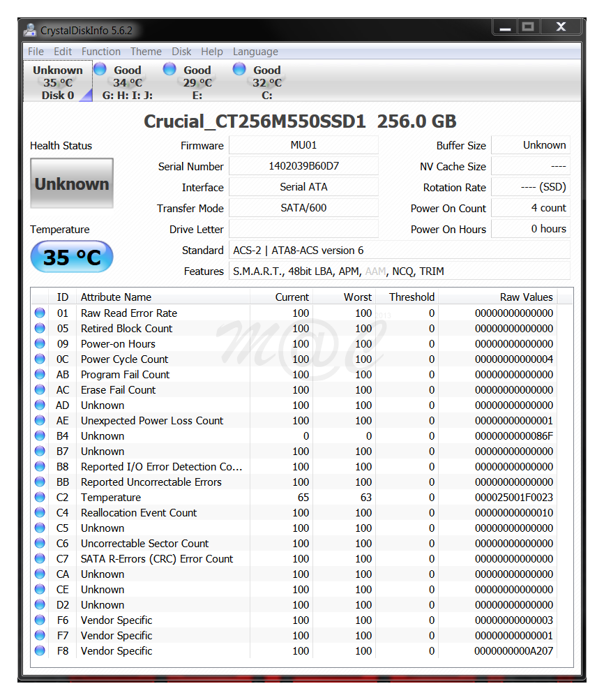Click status icon of SATA R-Errors CRC row
This screenshot has height=700, width=604.
[x=40, y=558]
